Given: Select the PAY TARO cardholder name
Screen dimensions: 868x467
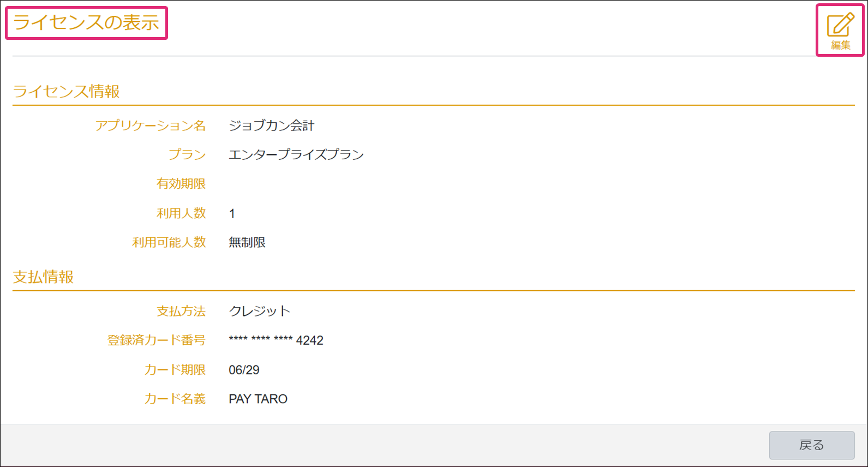Looking at the screenshot, I should click(258, 399).
